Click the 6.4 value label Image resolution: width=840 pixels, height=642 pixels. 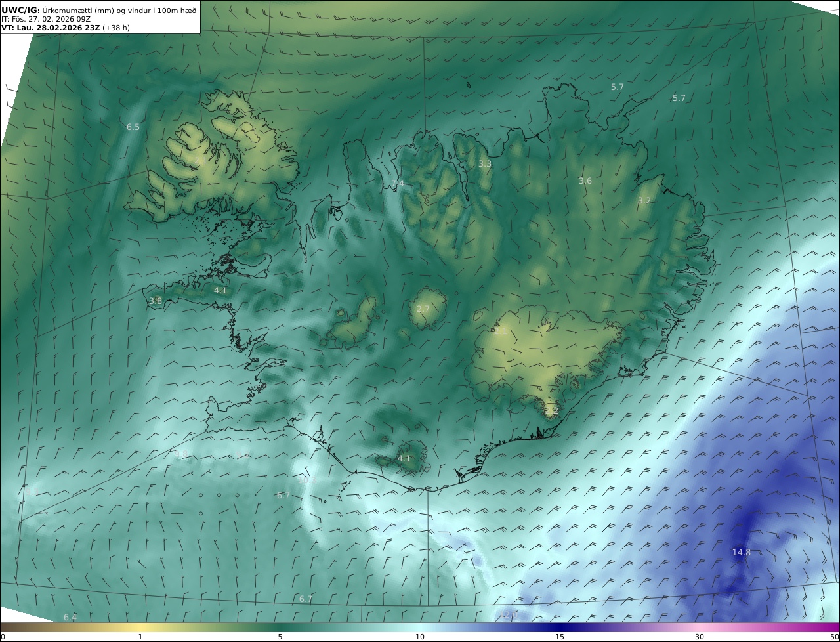[x=70, y=617]
